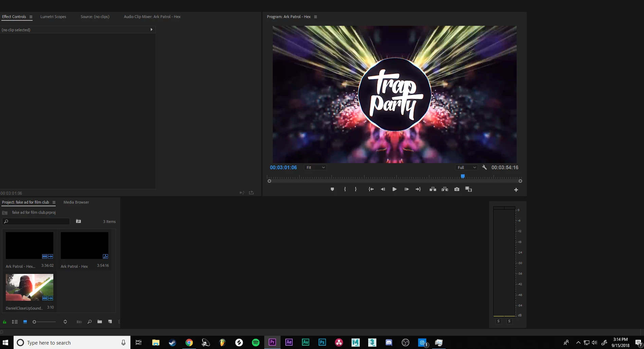Click the Extract button
The width and height of the screenshot is (644, 349).
(445, 189)
